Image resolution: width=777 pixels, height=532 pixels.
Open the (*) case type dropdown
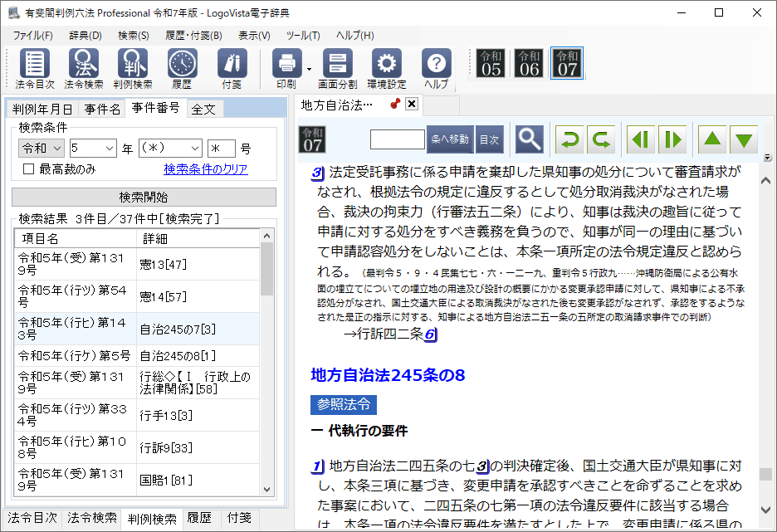[x=170, y=148]
